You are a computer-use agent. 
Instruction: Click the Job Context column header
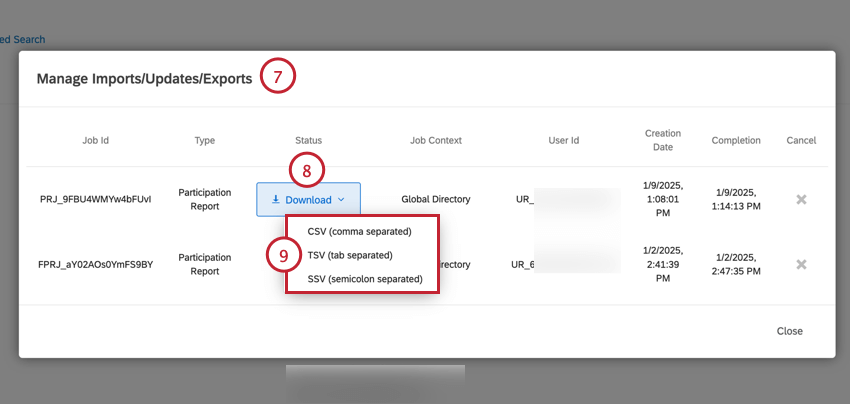[x=436, y=140]
